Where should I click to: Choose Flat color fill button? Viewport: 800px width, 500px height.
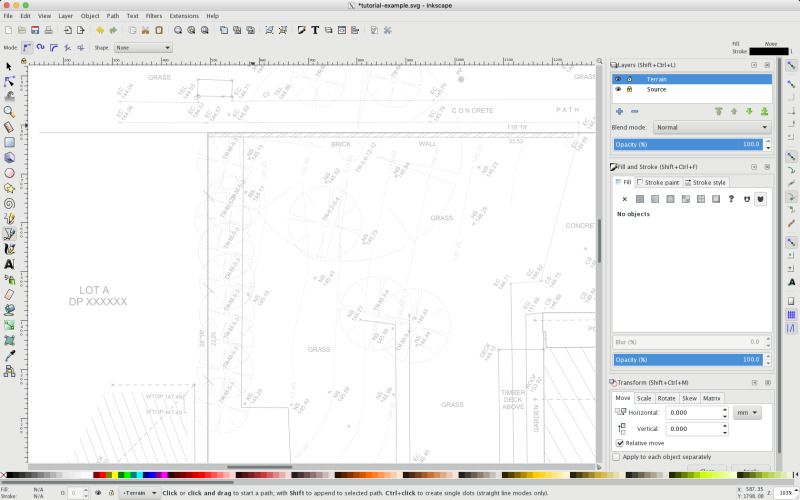tap(640, 199)
